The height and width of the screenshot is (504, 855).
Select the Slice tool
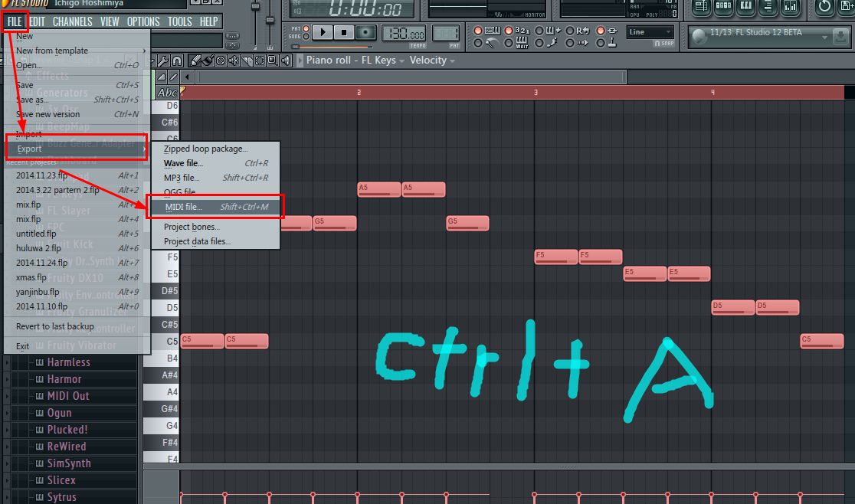(247, 61)
